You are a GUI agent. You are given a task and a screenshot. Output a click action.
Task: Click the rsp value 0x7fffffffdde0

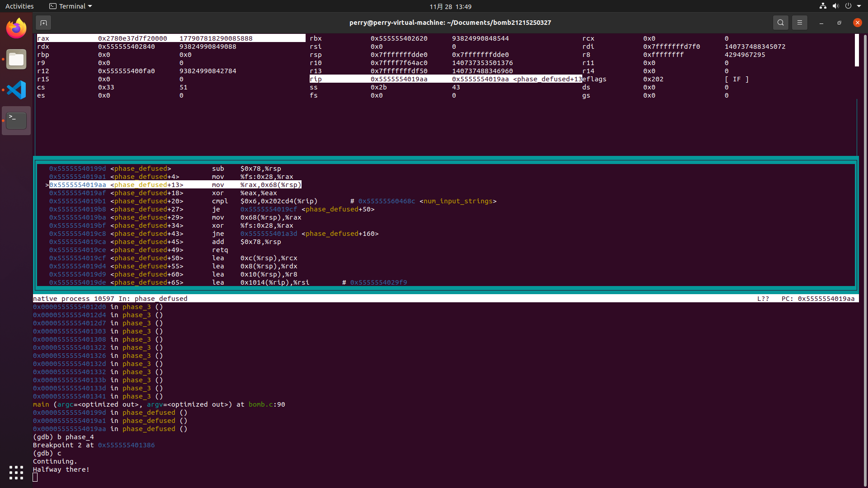(x=399, y=55)
